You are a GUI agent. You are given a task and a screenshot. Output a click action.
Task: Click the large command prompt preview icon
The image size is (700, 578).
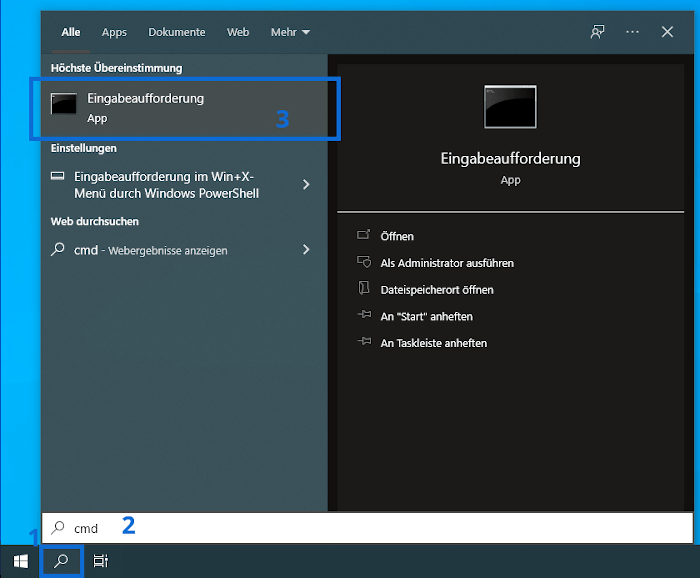pos(510,107)
